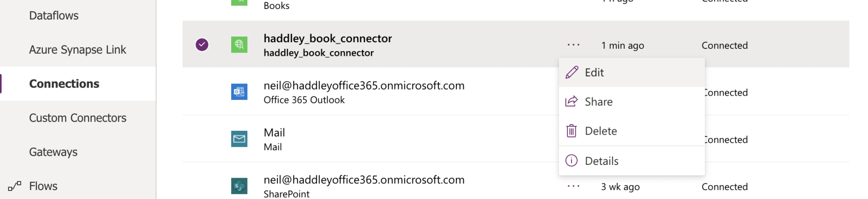Click the Mail envelope icon
The image size is (868, 199).
point(239,139)
